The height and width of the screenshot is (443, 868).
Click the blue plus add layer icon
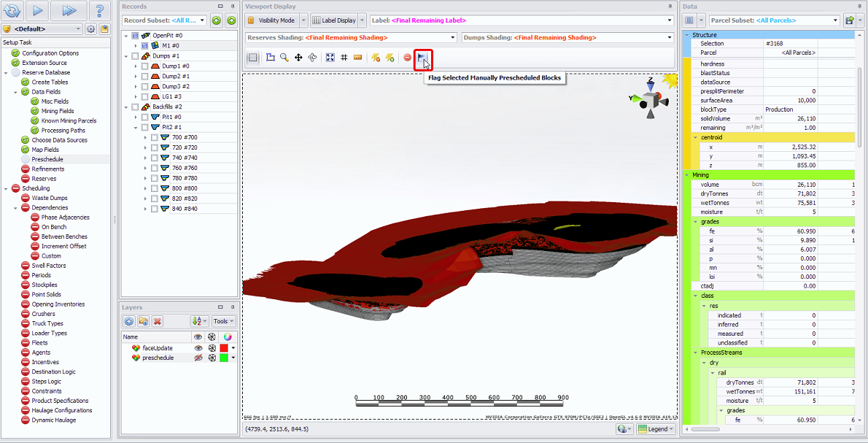coord(128,321)
